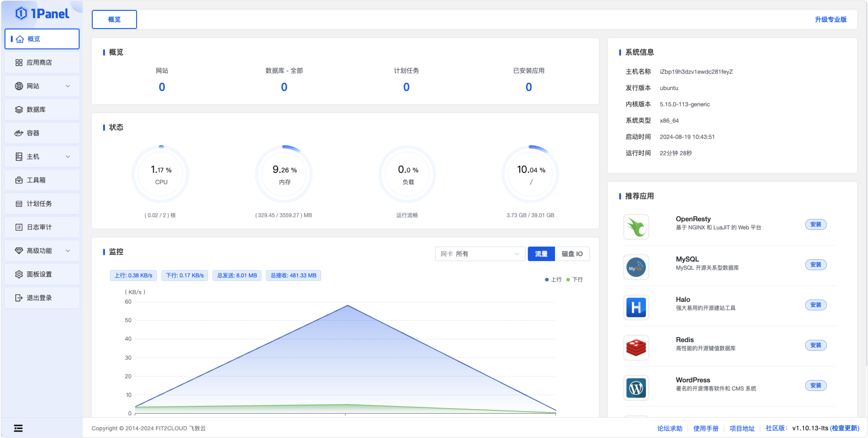
Task: Expand the Host (主机) sidebar submenu
Action: point(68,157)
